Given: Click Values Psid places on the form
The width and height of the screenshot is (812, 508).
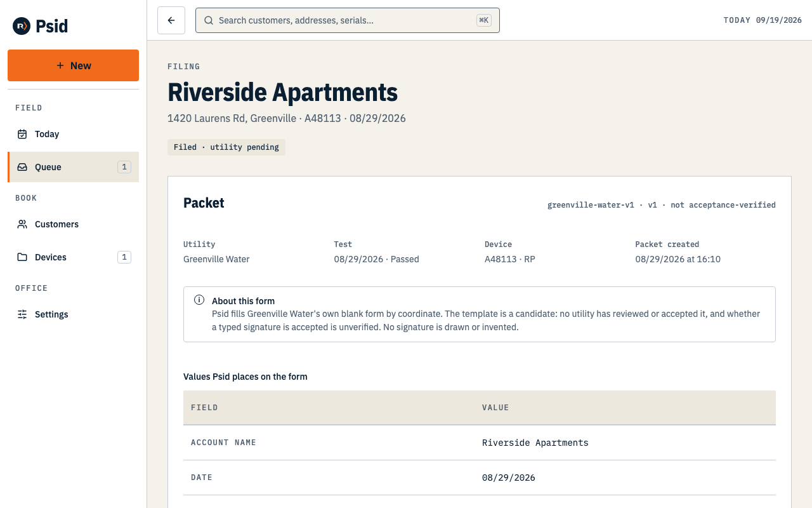Looking at the screenshot, I should coord(246,377).
